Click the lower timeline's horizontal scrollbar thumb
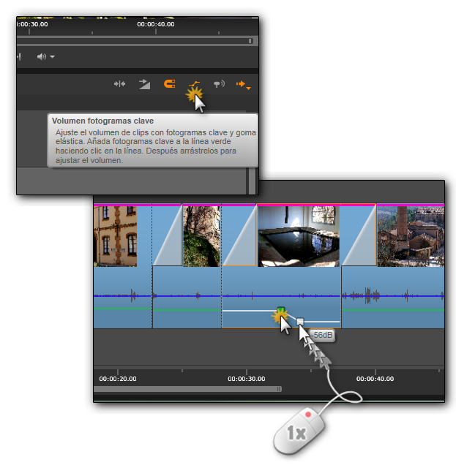The height and width of the screenshot is (476, 456). (187, 389)
